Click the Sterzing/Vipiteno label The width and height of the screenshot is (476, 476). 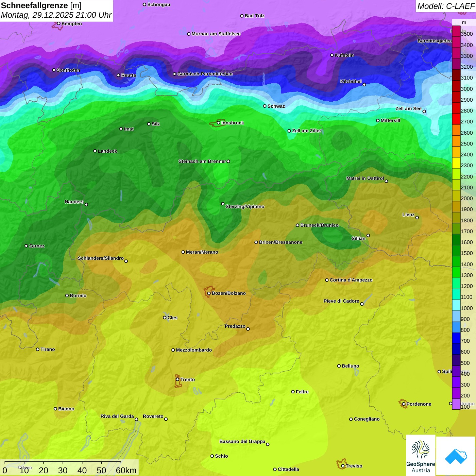pos(245,206)
